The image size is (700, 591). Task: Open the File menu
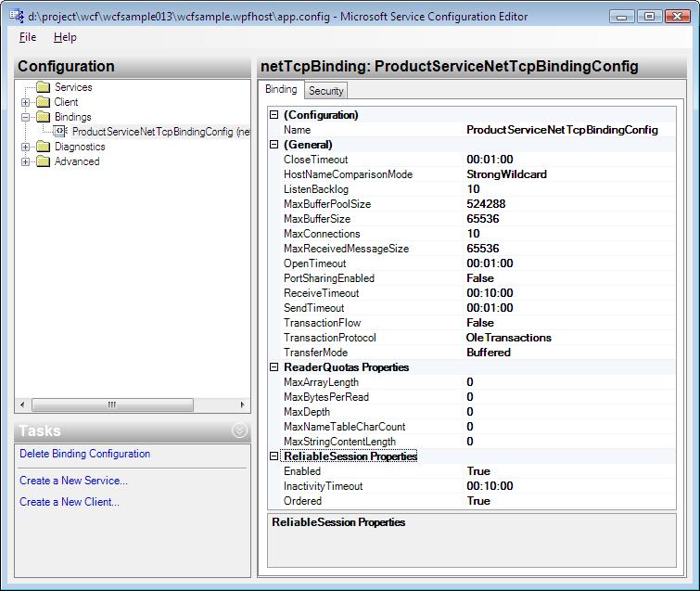pos(28,37)
